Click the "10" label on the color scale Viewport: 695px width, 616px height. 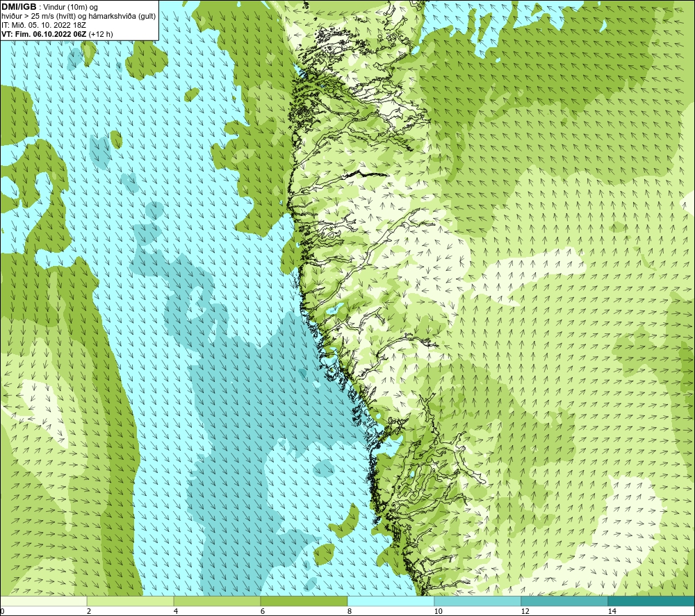[439, 612]
